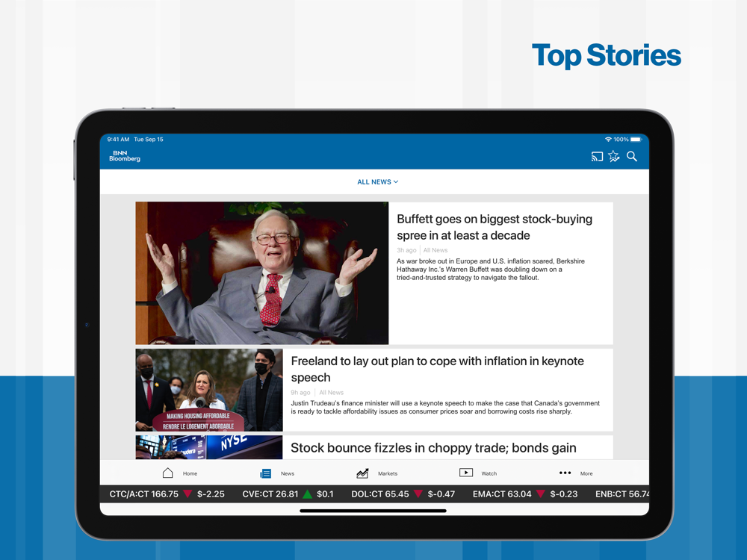Tap the CVE:CT green up arrow
747x560 pixels.
[x=307, y=494]
